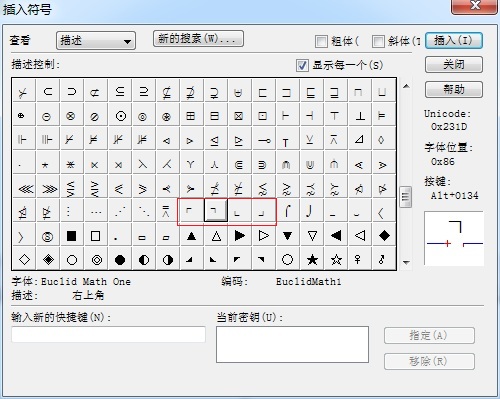
Task: Open 帮助 help button
Action: coord(454,89)
